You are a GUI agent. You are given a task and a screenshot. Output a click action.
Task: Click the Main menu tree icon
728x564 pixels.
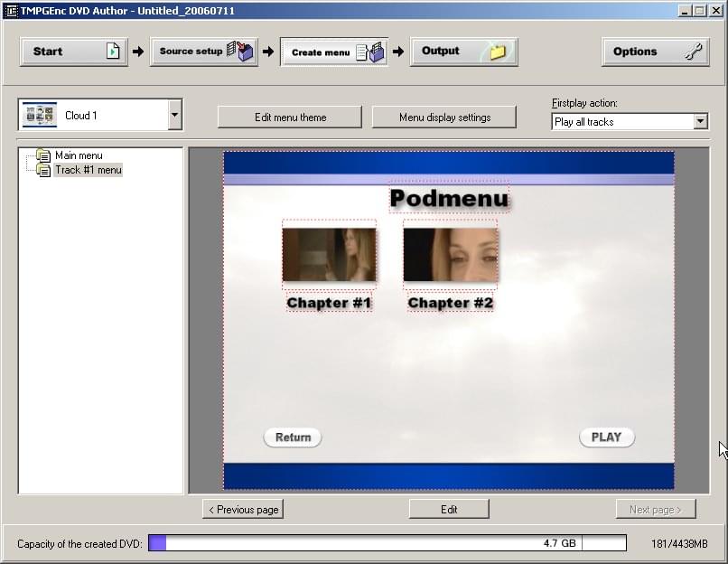click(x=43, y=155)
